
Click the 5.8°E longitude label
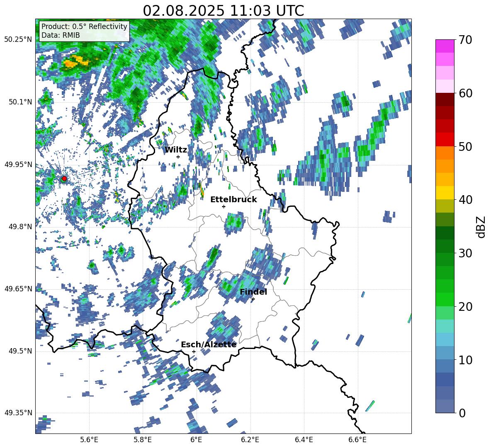tap(143, 440)
